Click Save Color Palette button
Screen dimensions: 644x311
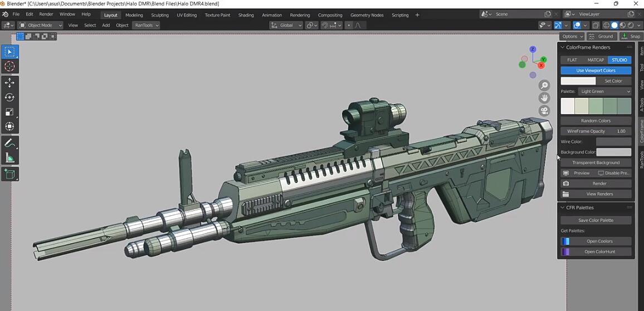click(x=596, y=220)
